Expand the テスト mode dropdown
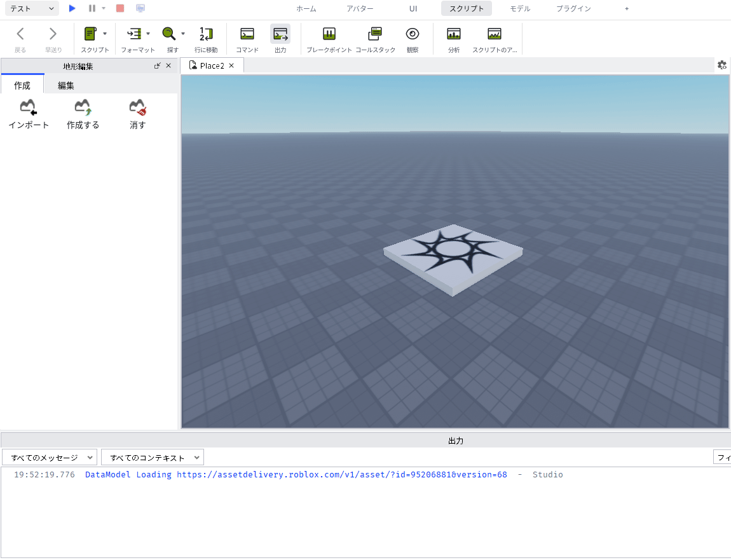Screen dimensions: 731x560 point(32,8)
